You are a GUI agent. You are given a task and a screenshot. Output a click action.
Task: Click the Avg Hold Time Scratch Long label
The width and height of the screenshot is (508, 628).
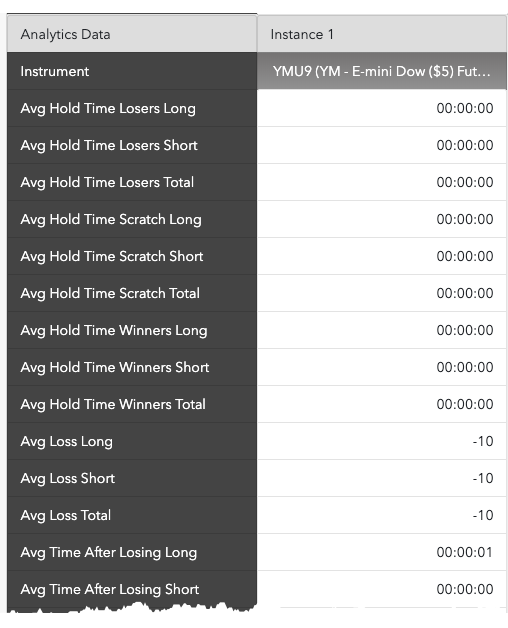coord(111,219)
